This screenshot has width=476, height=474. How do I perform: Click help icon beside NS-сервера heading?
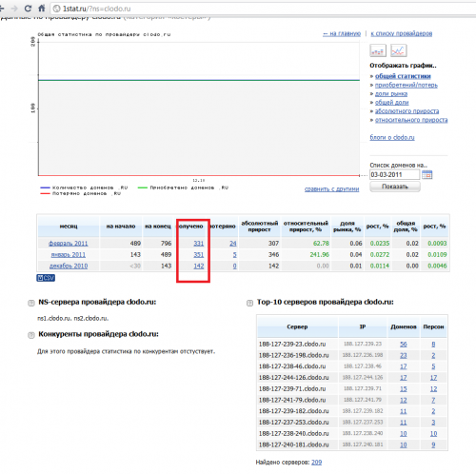pyautogui.click(x=31, y=303)
